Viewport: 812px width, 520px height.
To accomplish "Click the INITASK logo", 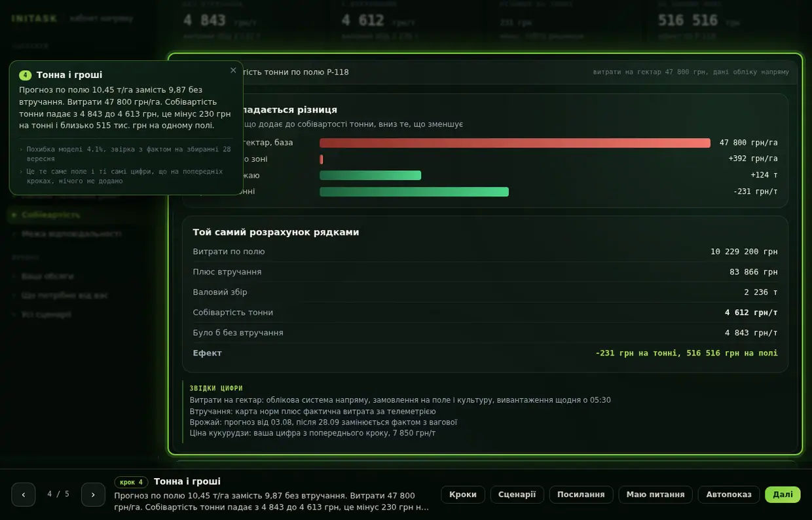I will coord(34,18).
